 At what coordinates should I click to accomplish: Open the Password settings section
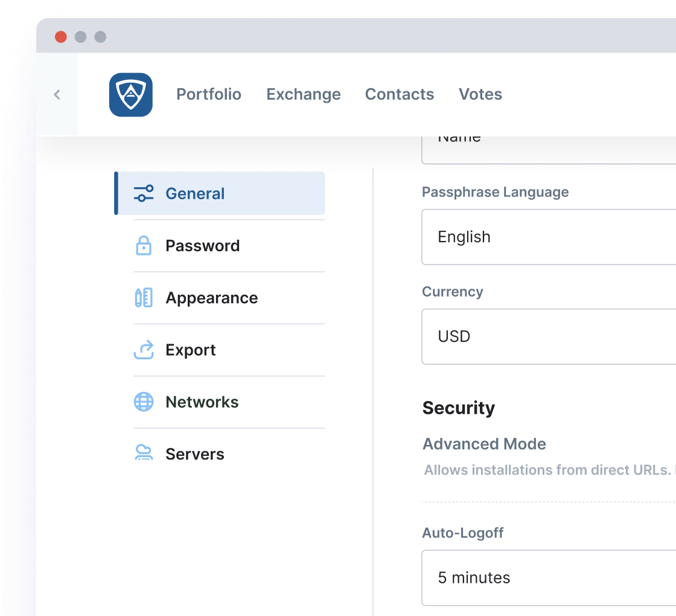(202, 245)
